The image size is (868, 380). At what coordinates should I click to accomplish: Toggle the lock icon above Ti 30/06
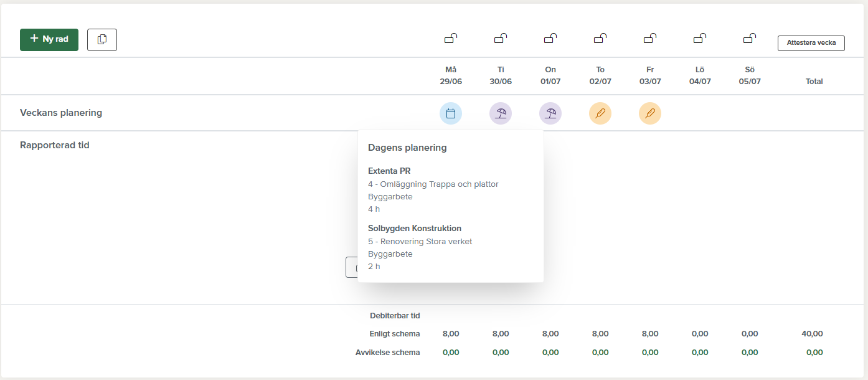(x=501, y=38)
